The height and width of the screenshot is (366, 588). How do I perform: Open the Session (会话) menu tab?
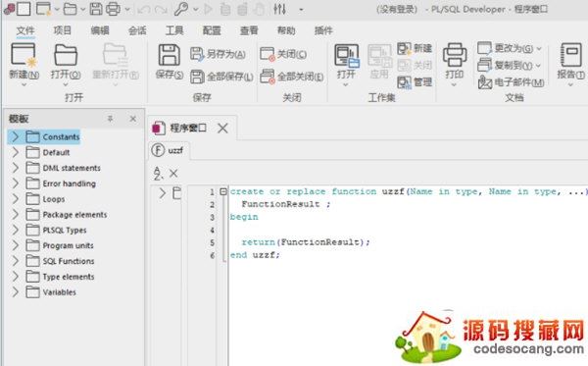pyautogui.click(x=137, y=30)
